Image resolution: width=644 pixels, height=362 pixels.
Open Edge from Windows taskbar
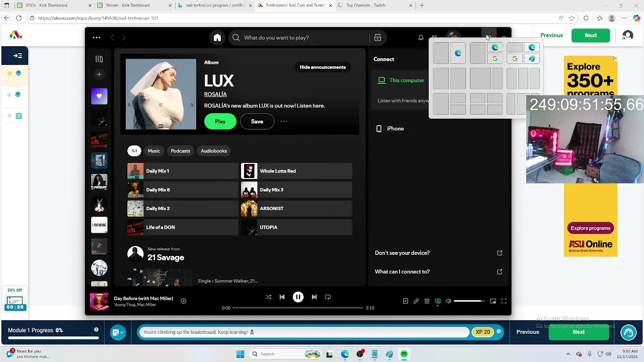pos(345,354)
